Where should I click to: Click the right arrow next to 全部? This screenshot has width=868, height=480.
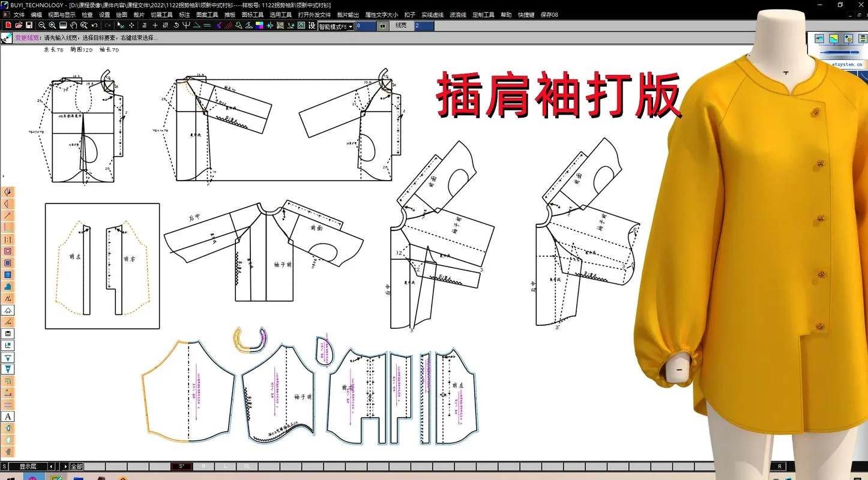(x=65, y=466)
